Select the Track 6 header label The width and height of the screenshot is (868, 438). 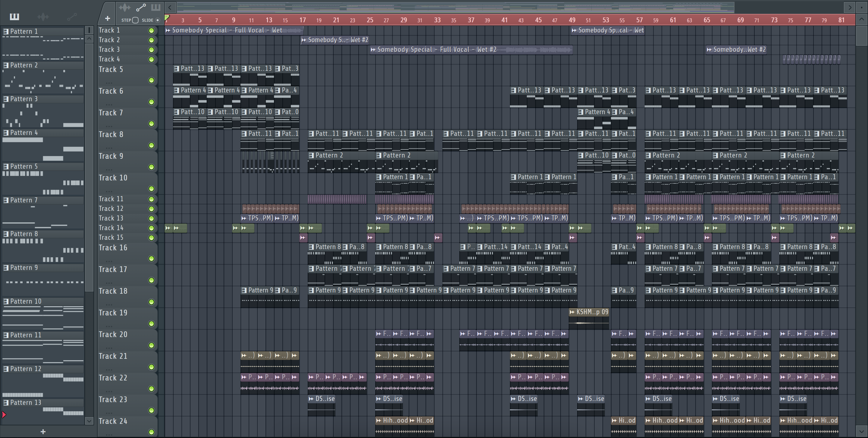[x=111, y=91]
